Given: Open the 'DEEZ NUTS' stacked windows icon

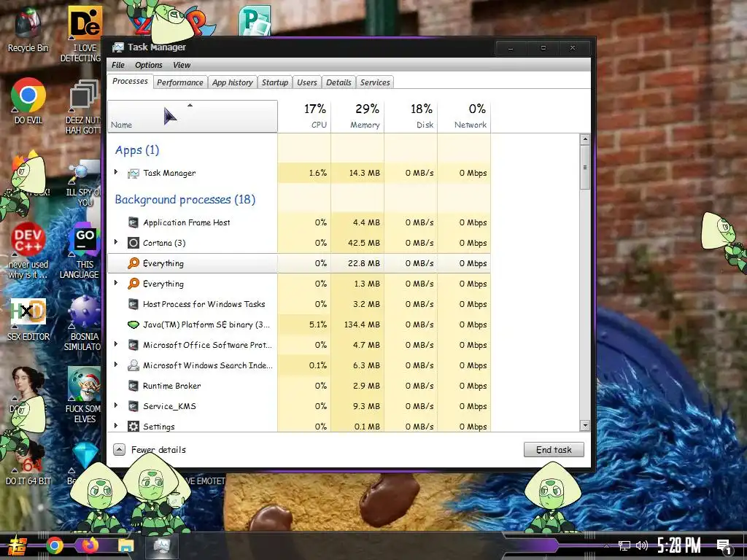Looking at the screenshot, I should (84, 106).
